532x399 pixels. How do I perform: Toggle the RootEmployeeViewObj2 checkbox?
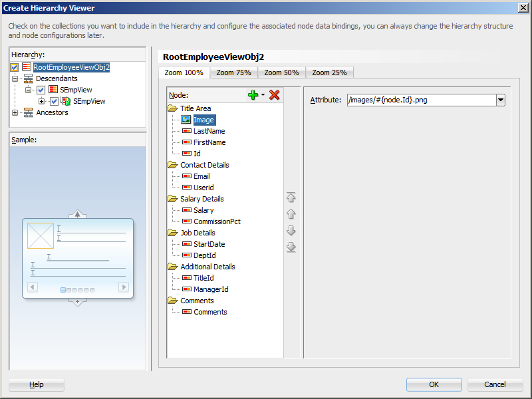(x=14, y=67)
